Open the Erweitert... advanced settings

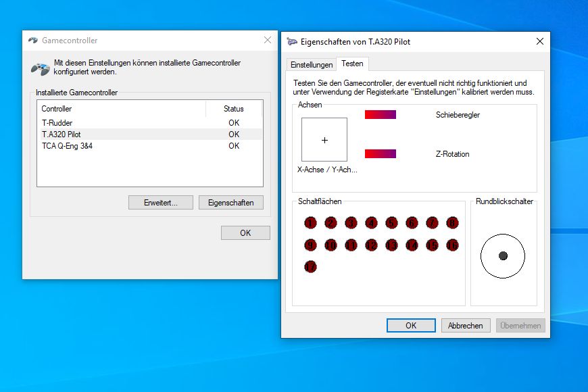pos(160,203)
